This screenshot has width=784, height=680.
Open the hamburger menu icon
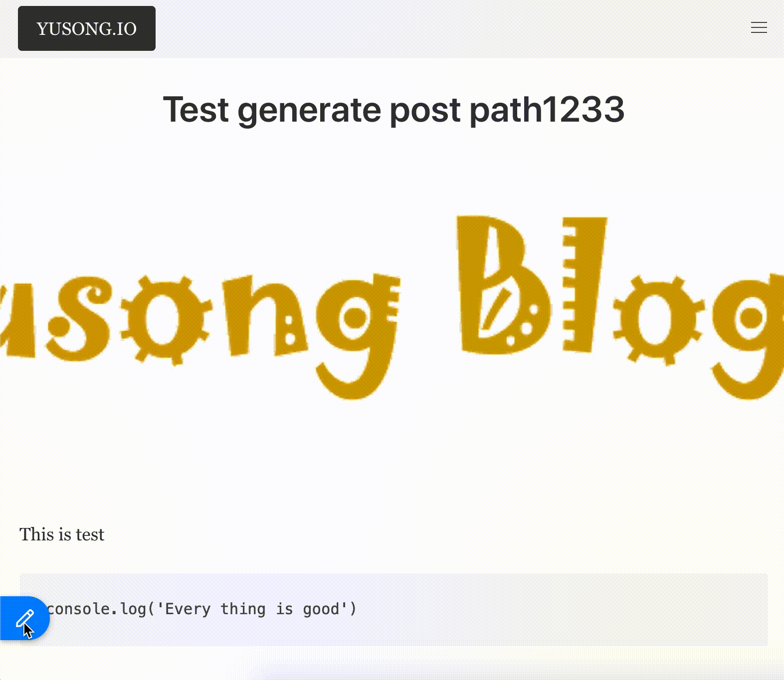click(759, 27)
